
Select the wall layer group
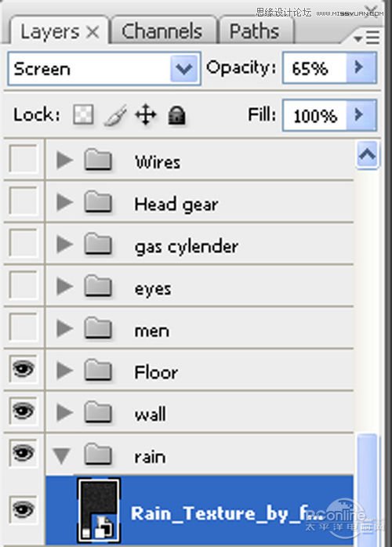[x=200, y=412]
